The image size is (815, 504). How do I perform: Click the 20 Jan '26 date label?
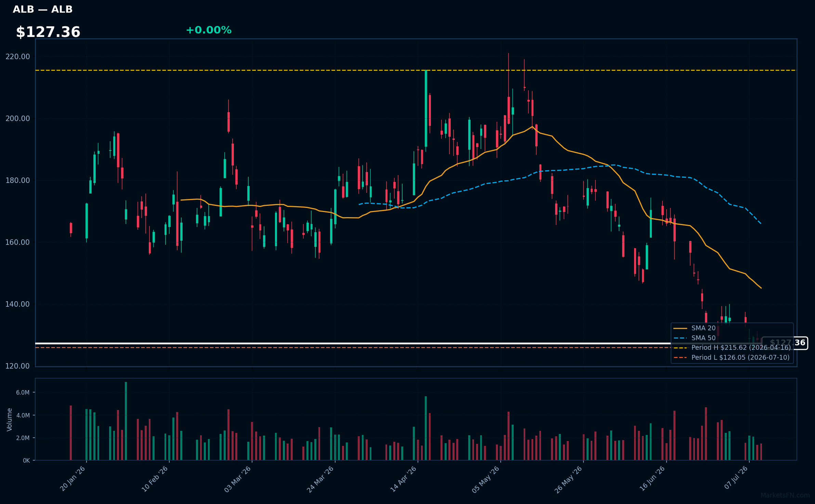click(73, 479)
